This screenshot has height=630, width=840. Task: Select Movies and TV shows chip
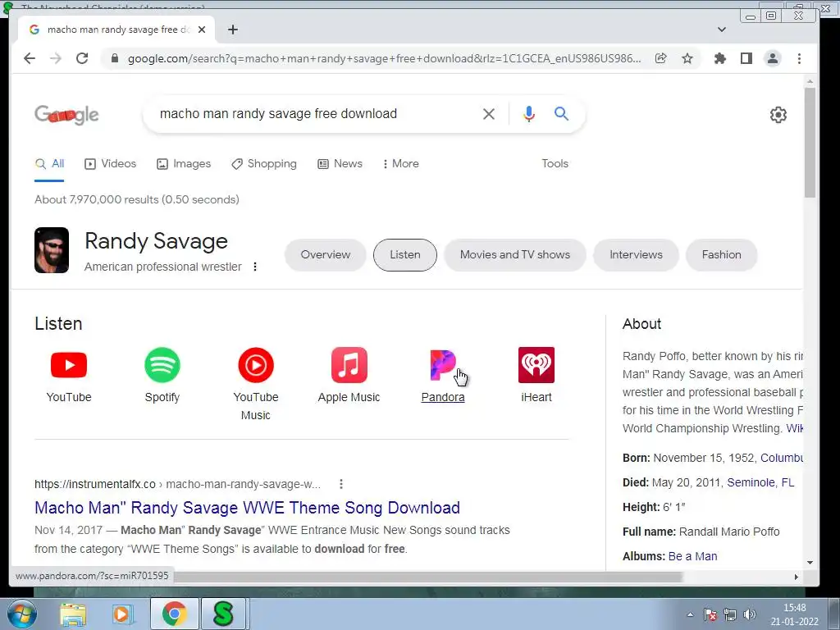515,254
